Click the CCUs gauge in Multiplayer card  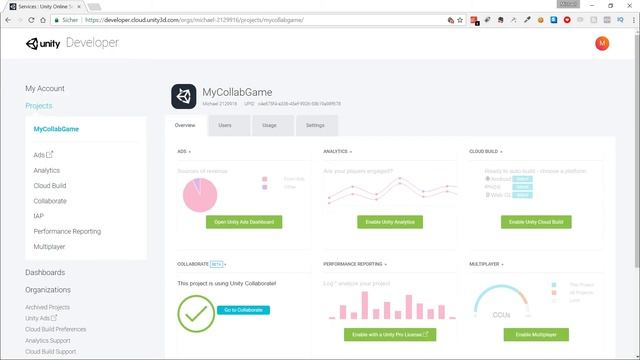501,302
